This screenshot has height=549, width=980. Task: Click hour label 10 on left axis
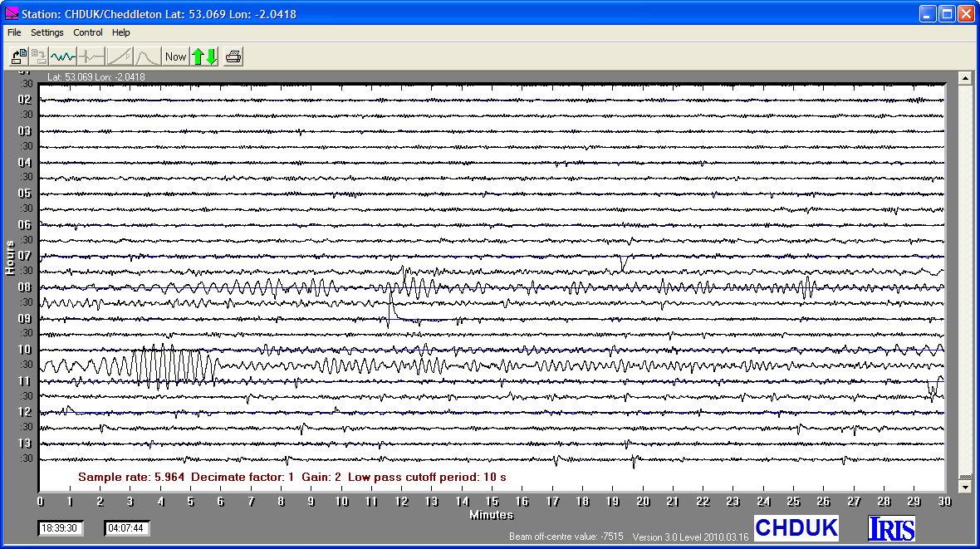[x=24, y=350]
